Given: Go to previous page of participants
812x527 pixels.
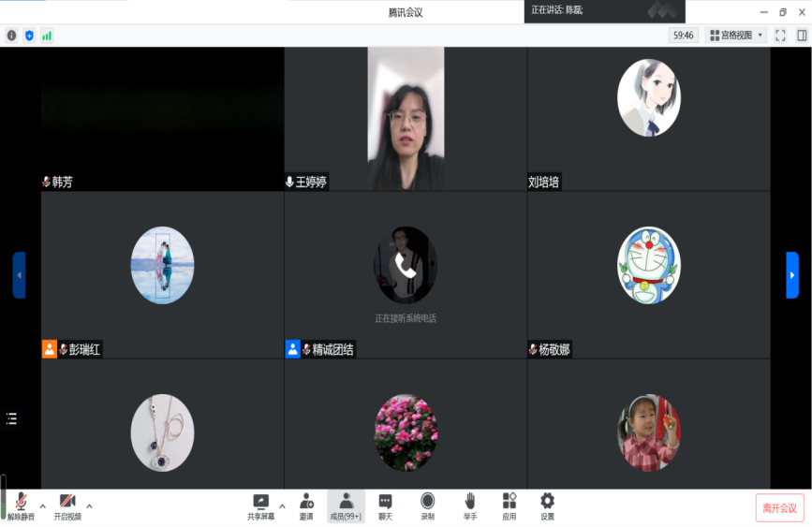Looking at the screenshot, I should coord(19,275).
